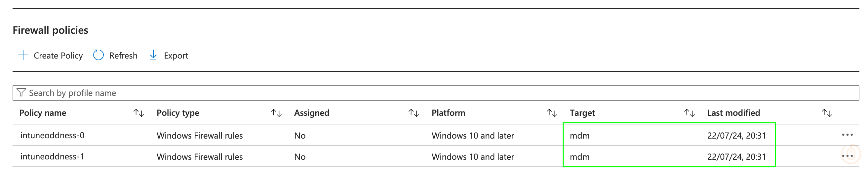Sort by Assigned column arrows
Image resolution: width=868 pixels, height=171 pixels.
pyautogui.click(x=414, y=113)
